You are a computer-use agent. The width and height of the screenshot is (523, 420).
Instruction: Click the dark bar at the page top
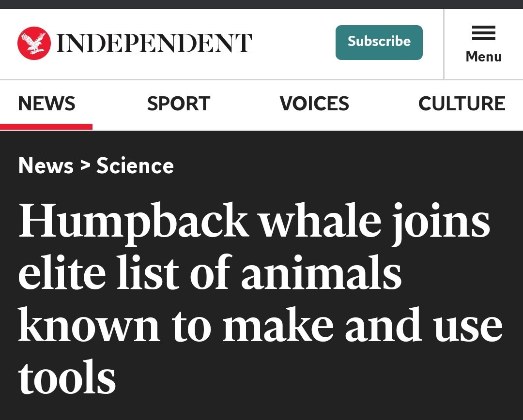pyautogui.click(x=261, y=4)
